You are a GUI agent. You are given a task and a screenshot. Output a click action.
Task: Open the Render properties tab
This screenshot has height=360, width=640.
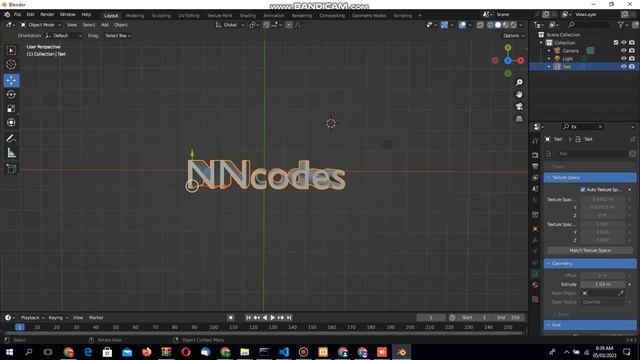(535, 155)
